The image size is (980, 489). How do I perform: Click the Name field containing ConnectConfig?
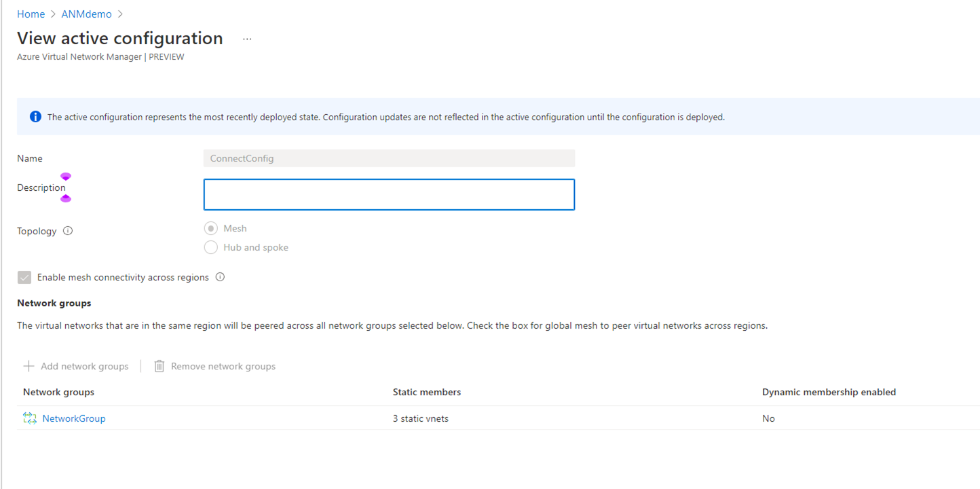click(389, 158)
